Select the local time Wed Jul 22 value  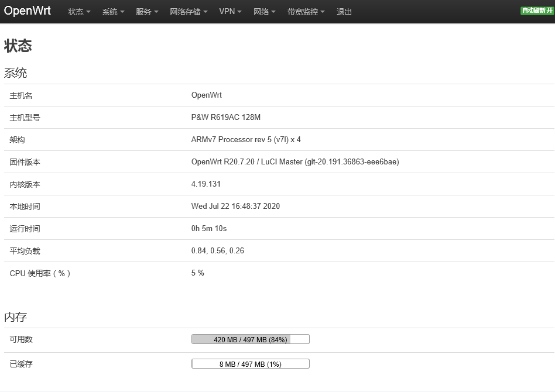[x=235, y=207]
